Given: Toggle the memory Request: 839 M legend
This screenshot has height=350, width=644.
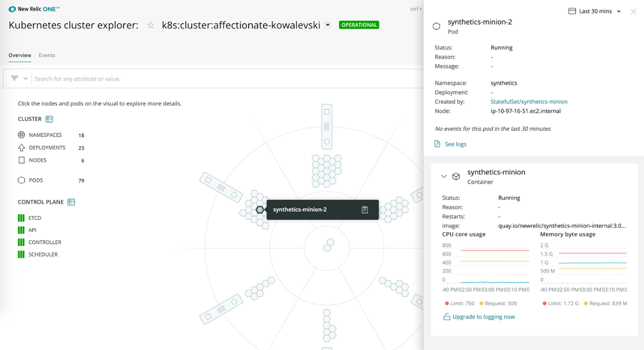Looking at the screenshot, I should pyautogui.click(x=605, y=304).
